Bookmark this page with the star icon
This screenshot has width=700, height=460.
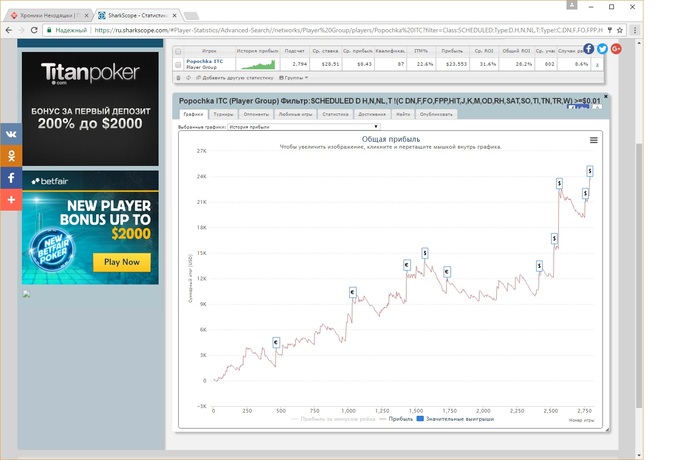[x=620, y=30]
